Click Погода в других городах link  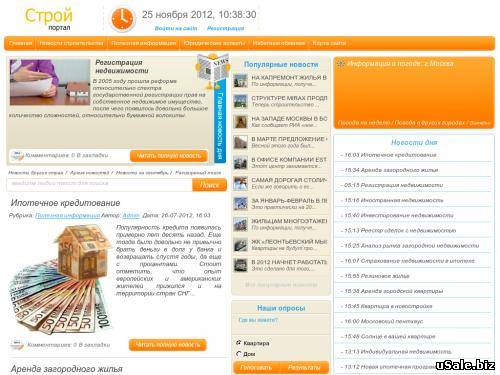pos(430,123)
